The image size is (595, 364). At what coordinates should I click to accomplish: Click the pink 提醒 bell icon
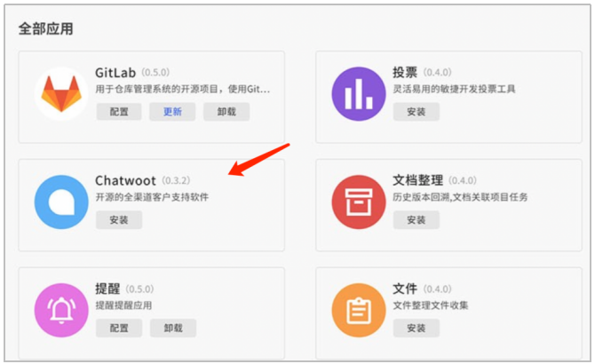click(x=61, y=310)
